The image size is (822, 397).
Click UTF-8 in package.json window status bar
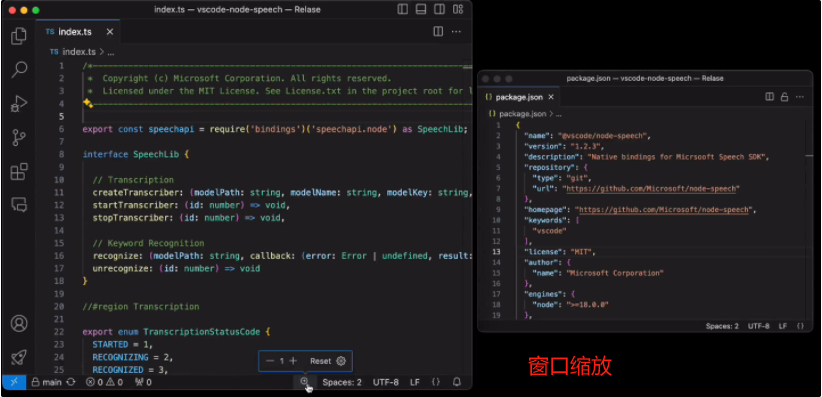pos(759,326)
